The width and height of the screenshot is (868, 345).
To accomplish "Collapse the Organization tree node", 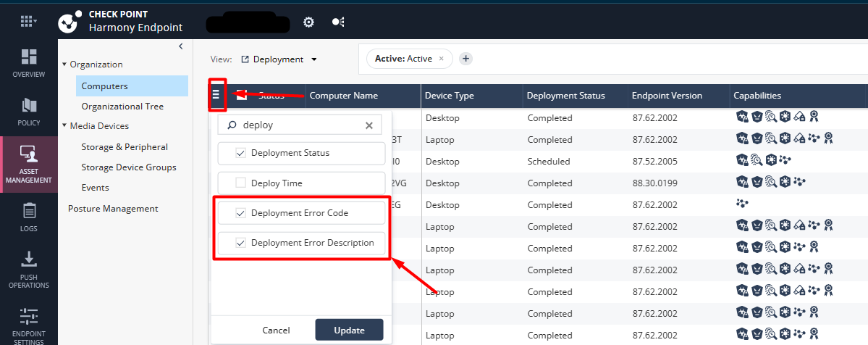I will click(x=64, y=65).
